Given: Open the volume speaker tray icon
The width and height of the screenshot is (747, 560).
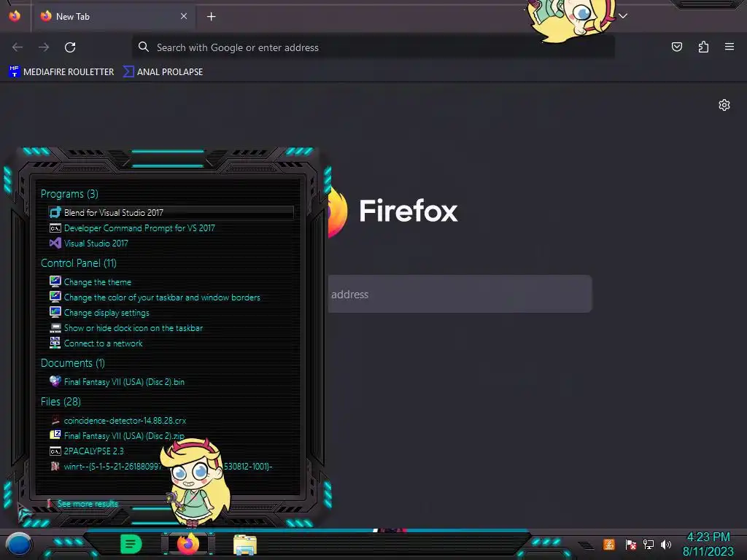Looking at the screenshot, I should click(x=665, y=544).
